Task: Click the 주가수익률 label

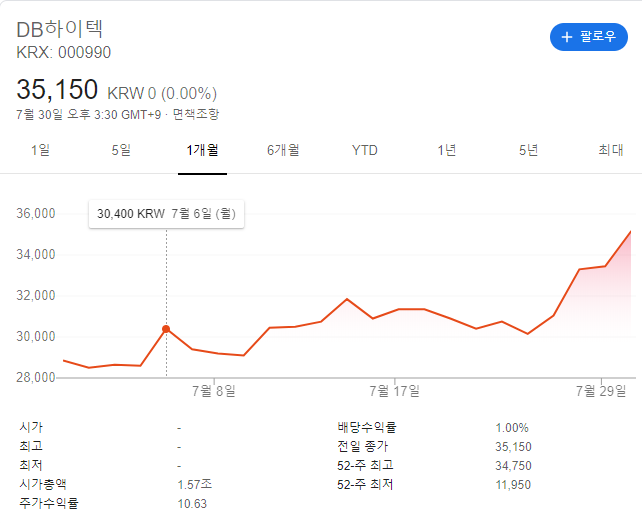Action: tap(49, 503)
